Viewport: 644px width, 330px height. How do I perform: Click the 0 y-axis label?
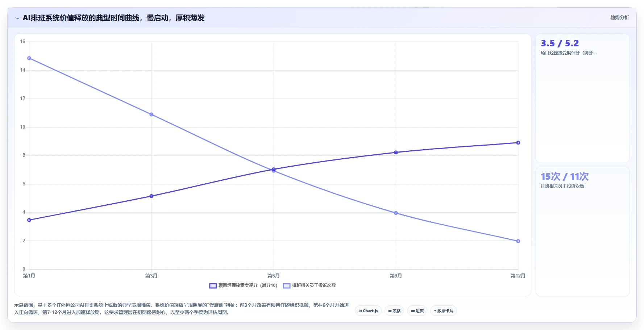(24, 269)
